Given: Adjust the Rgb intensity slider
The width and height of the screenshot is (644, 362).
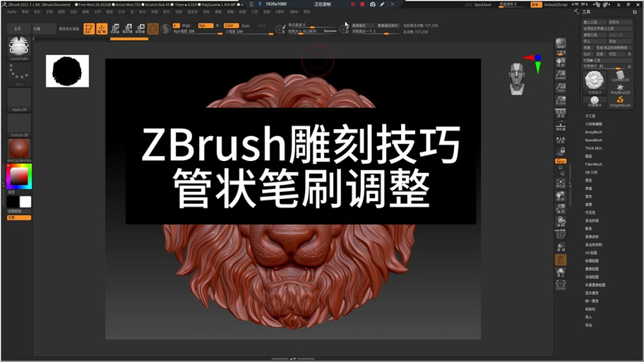Looking at the screenshot, I should (x=198, y=32).
